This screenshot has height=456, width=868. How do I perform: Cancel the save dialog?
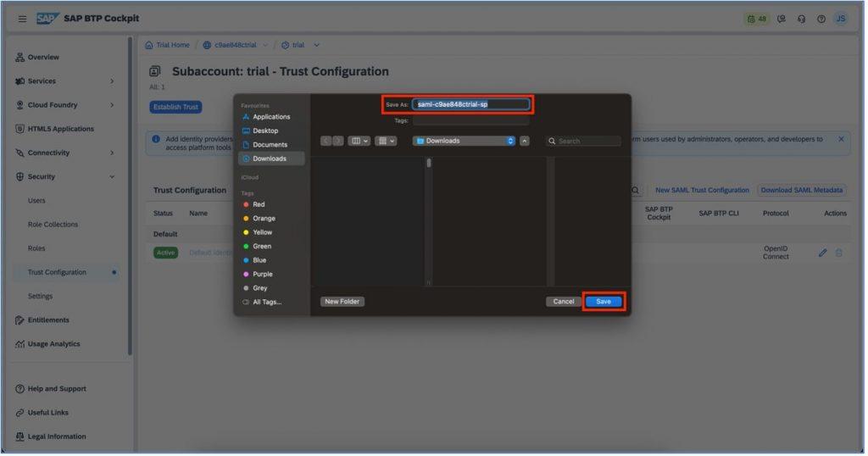[x=565, y=302]
